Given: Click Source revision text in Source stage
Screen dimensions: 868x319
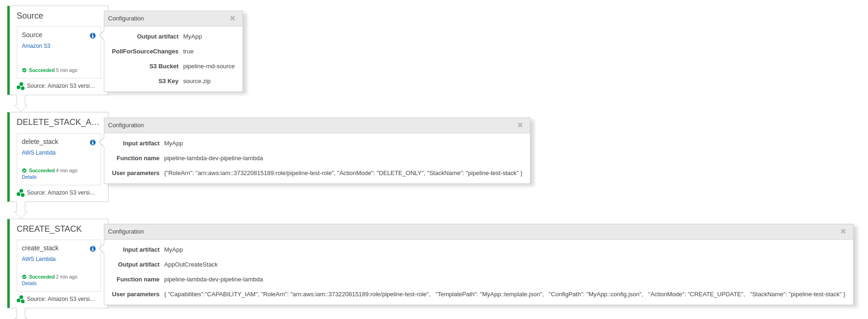Looking at the screenshot, I should coord(61,86).
